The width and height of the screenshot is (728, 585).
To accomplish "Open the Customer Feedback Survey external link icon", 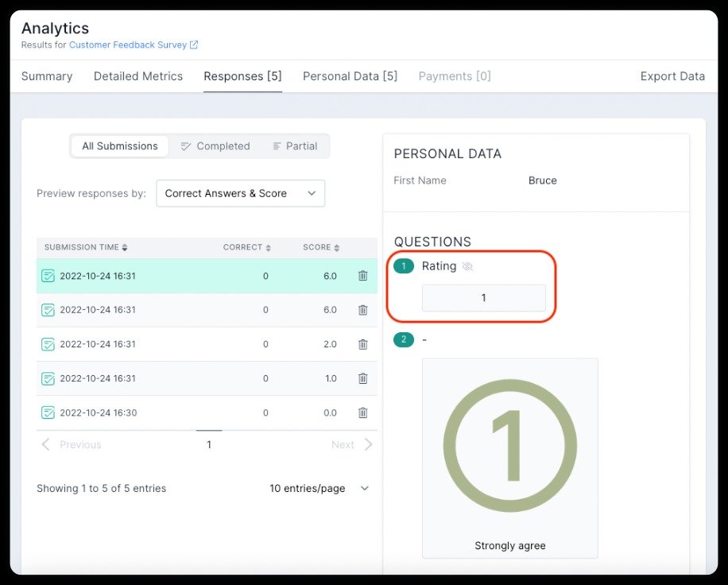I will pyautogui.click(x=190, y=45).
